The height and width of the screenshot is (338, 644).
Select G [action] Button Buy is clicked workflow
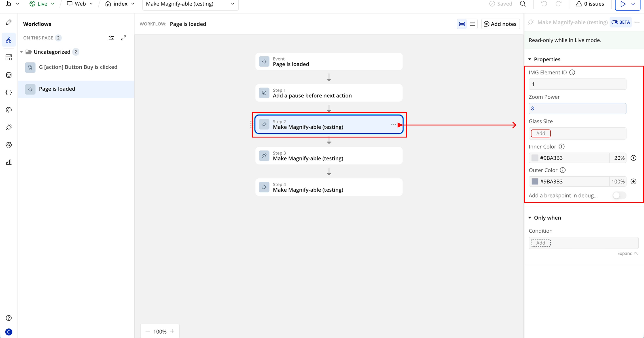point(78,67)
